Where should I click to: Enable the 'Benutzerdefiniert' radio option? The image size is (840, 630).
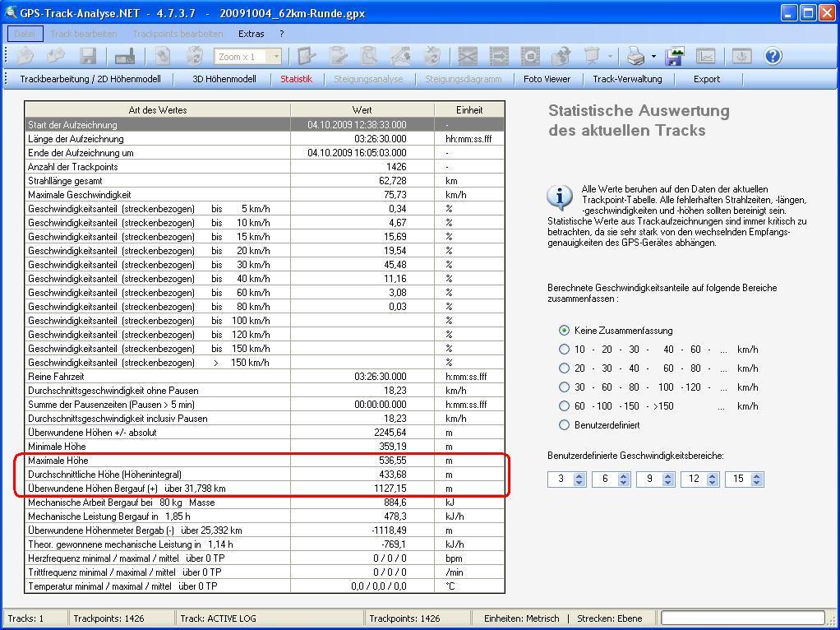coord(564,425)
